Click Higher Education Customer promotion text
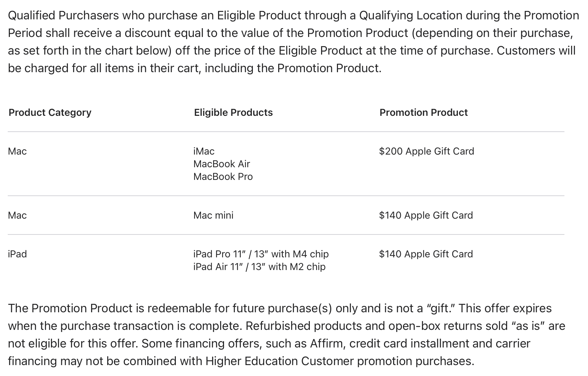The width and height of the screenshot is (588, 376). 280,361
